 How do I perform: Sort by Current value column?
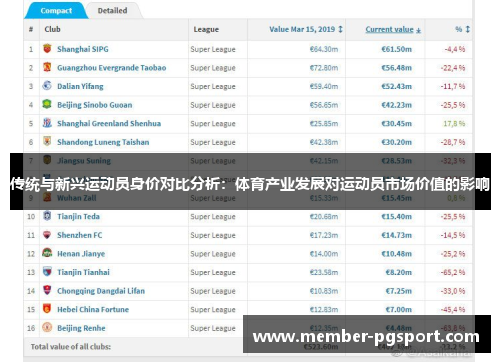pyautogui.click(x=393, y=29)
